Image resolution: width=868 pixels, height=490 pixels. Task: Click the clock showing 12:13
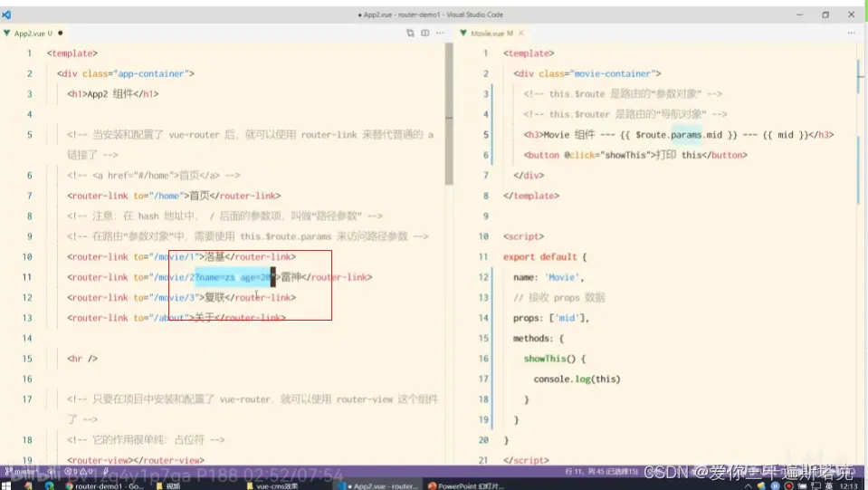pos(848,485)
